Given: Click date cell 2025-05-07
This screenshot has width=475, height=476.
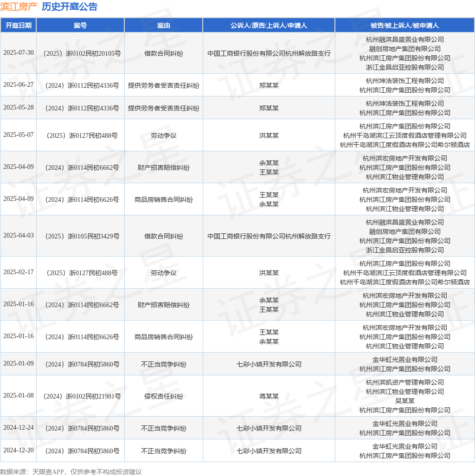Looking at the screenshot, I should (x=19, y=135).
